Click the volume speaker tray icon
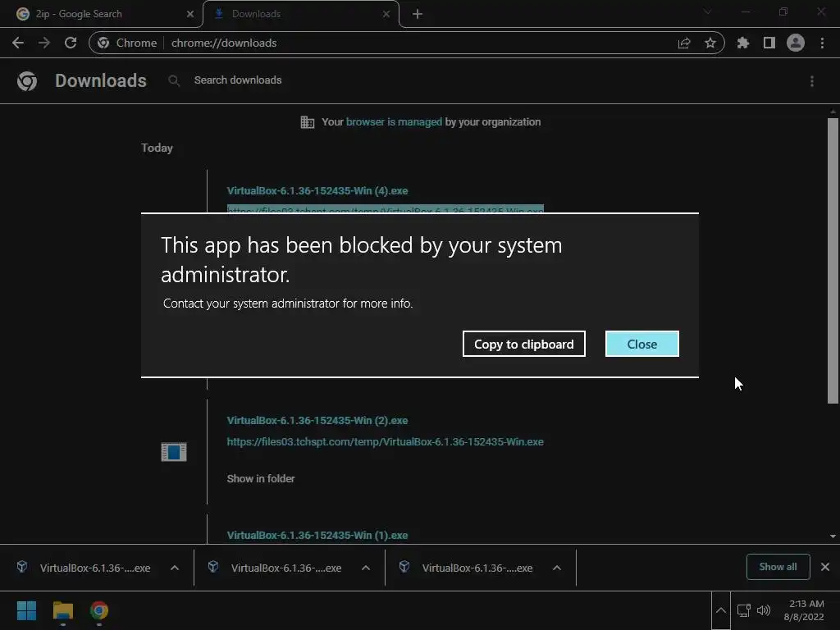 (764, 610)
